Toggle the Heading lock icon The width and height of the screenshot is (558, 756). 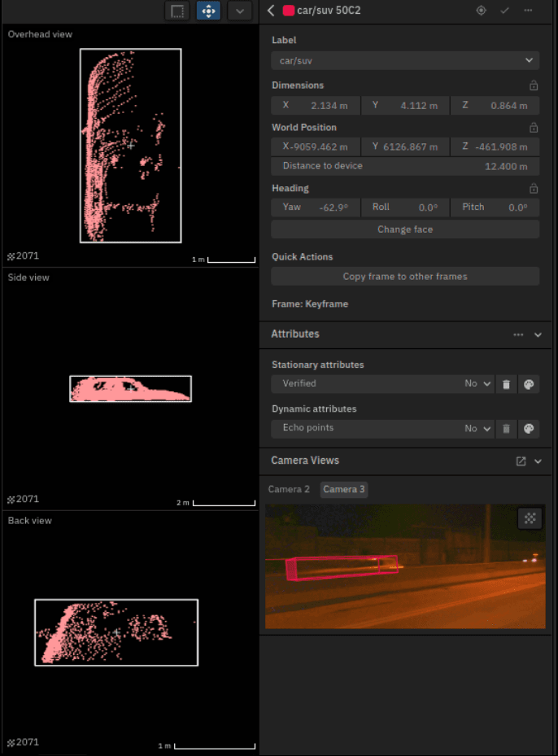pyautogui.click(x=534, y=189)
